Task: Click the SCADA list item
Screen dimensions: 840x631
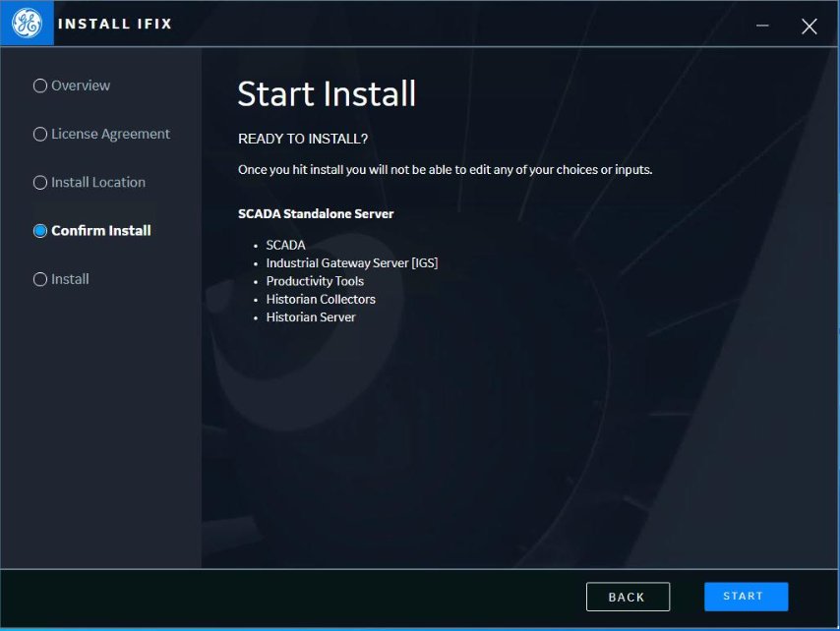Action: click(285, 245)
